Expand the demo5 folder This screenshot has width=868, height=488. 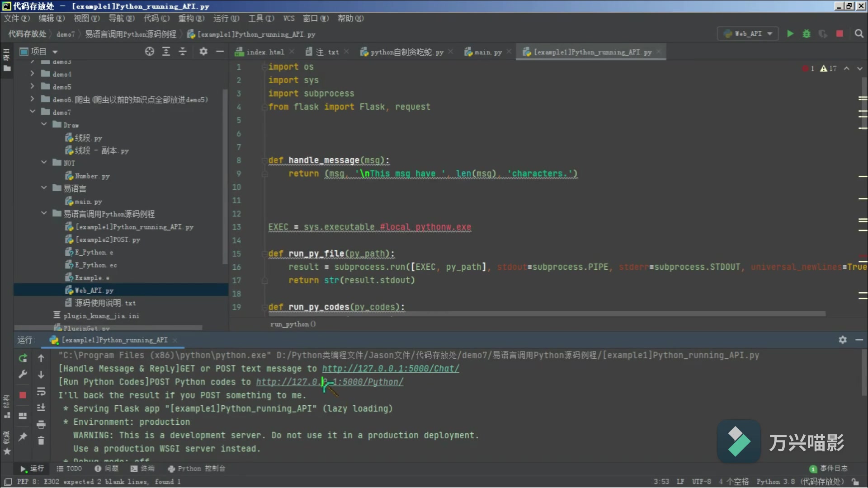tap(32, 86)
